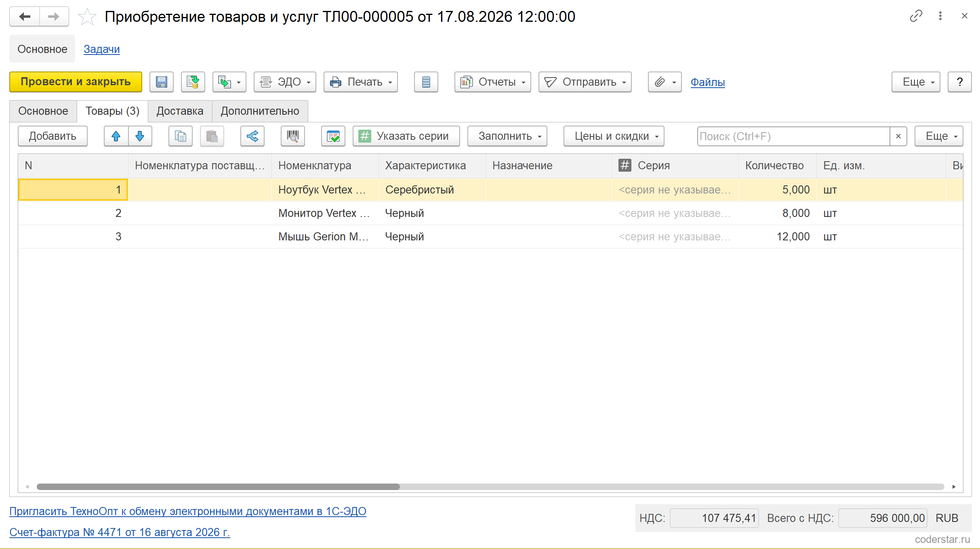
Task: Move row up with blue up arrow
Action: click(x=116, y=136)
